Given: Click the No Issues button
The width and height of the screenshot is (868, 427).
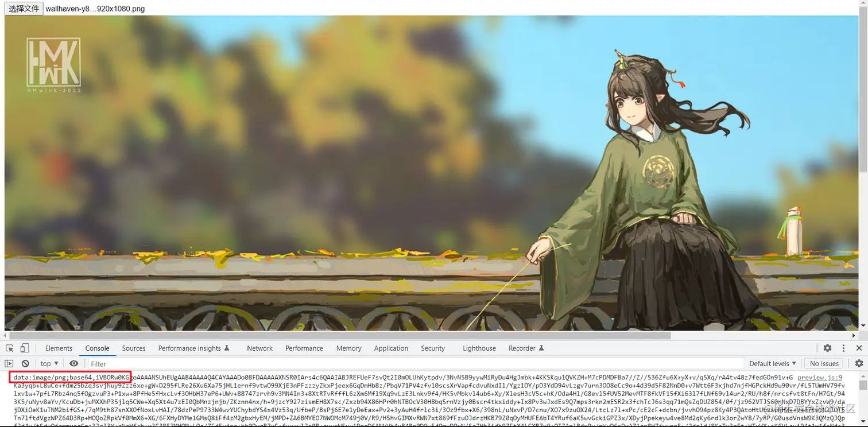Looking at the screenshot, I should coord(824,364).
